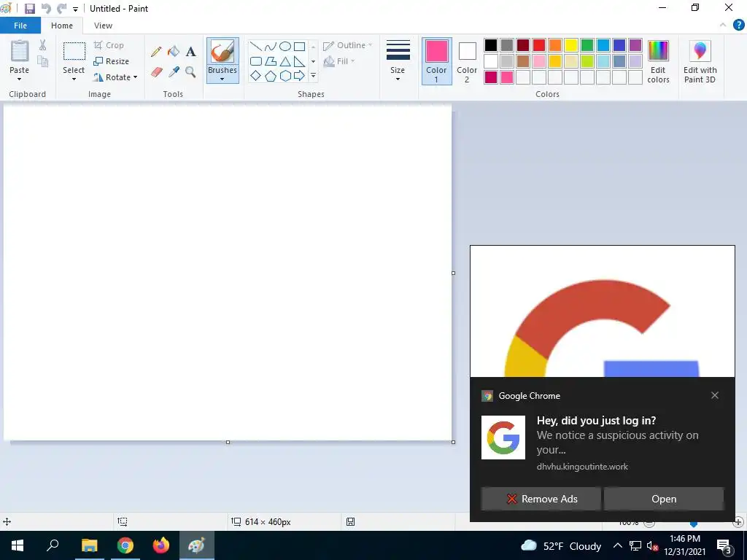Image resolution: width=747 pixels, height=560 pixels.
Task: Click Open in the Chrome notification
Action: [x=664, y=499]
